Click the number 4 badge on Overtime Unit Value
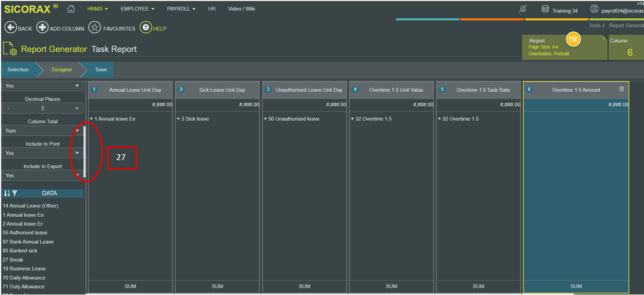The image size is (644, 295). [355, 90]
